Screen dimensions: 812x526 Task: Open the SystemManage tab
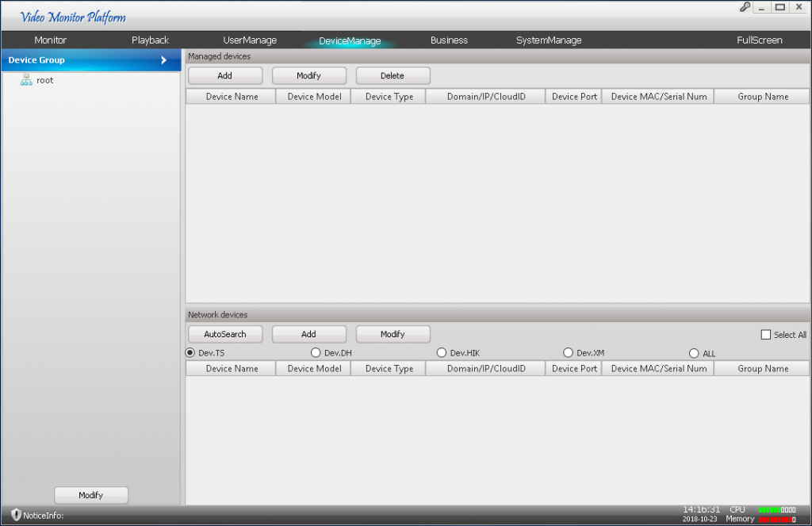pyautogui.click(x=548, y=39)
